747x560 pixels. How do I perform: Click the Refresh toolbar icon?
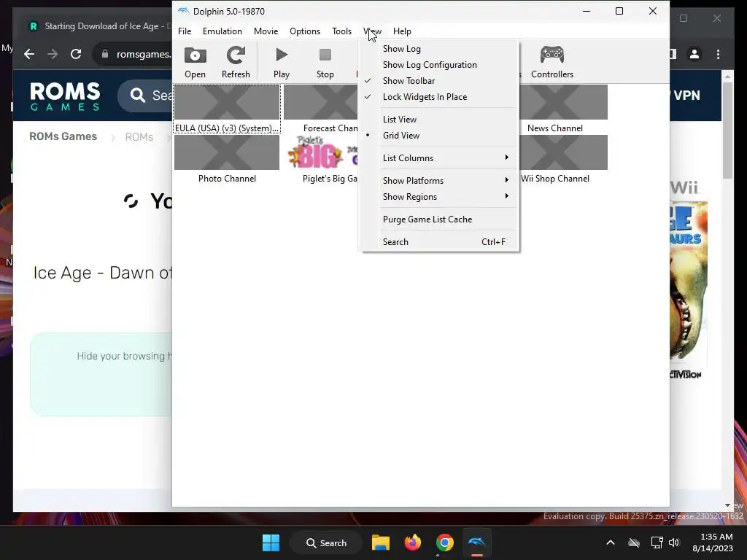coord(236,63)
